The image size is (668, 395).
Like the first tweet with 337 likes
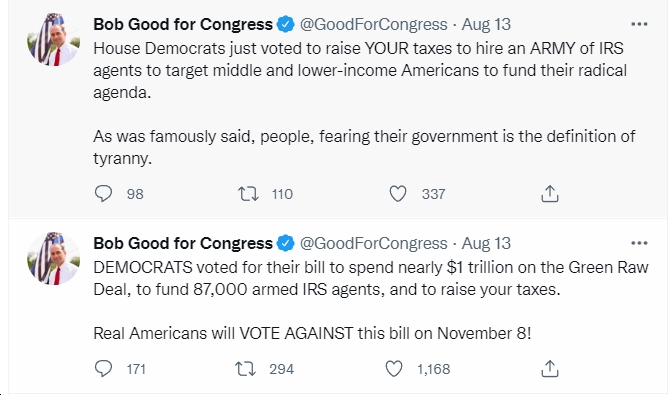(x=397, y=194)
